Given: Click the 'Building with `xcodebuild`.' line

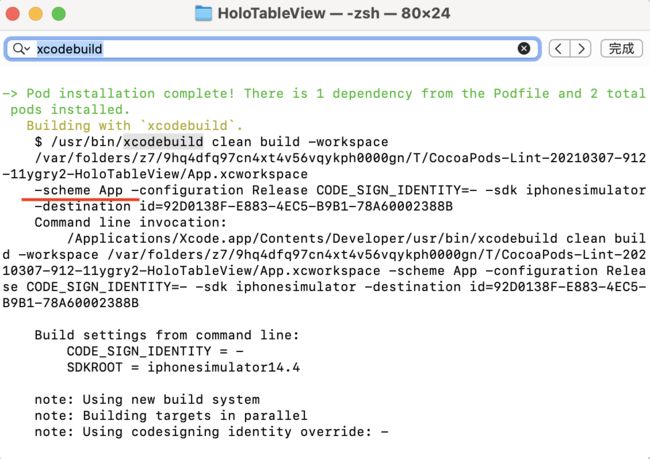Looking at the screenshot, I should [135, 126].
